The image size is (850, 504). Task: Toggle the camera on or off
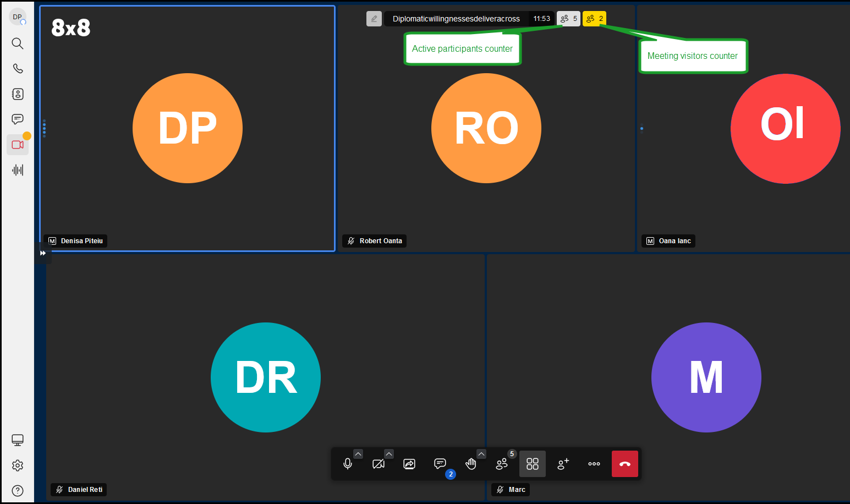pyautogui.click(x=379, y=464)
